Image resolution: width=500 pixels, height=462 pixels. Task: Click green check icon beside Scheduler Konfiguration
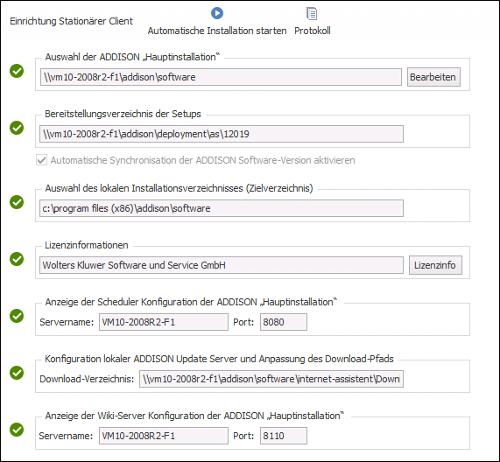[17, 316]
